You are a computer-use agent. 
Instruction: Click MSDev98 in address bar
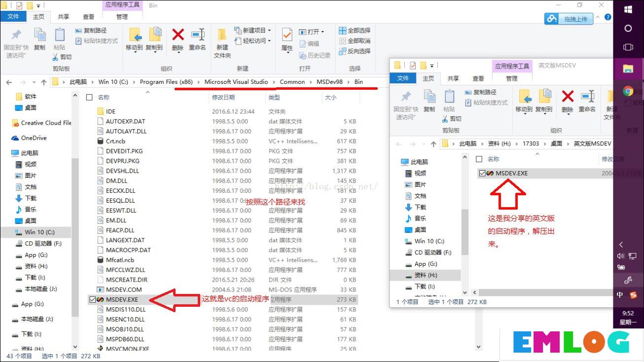[329, 82]
